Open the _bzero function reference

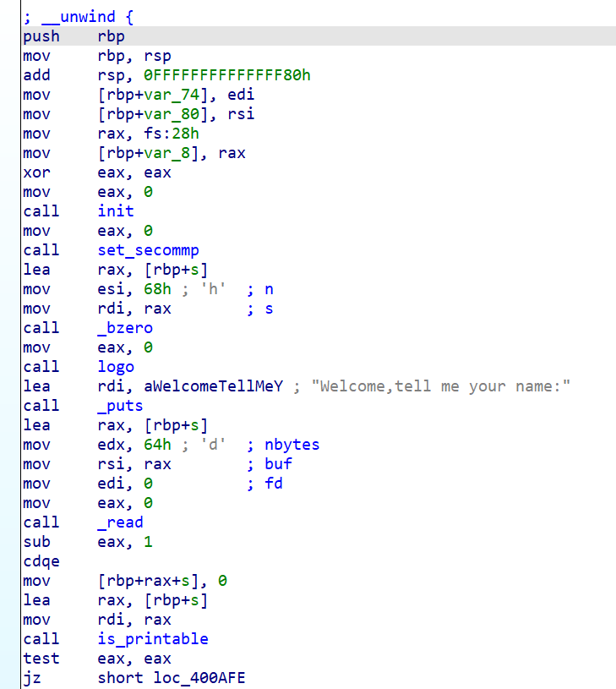coord(125,328)
